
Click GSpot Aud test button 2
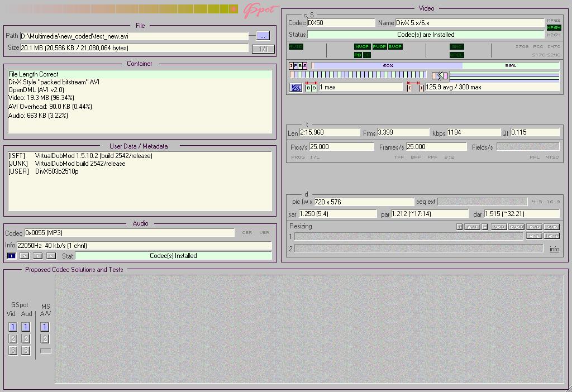click(26, 339)
